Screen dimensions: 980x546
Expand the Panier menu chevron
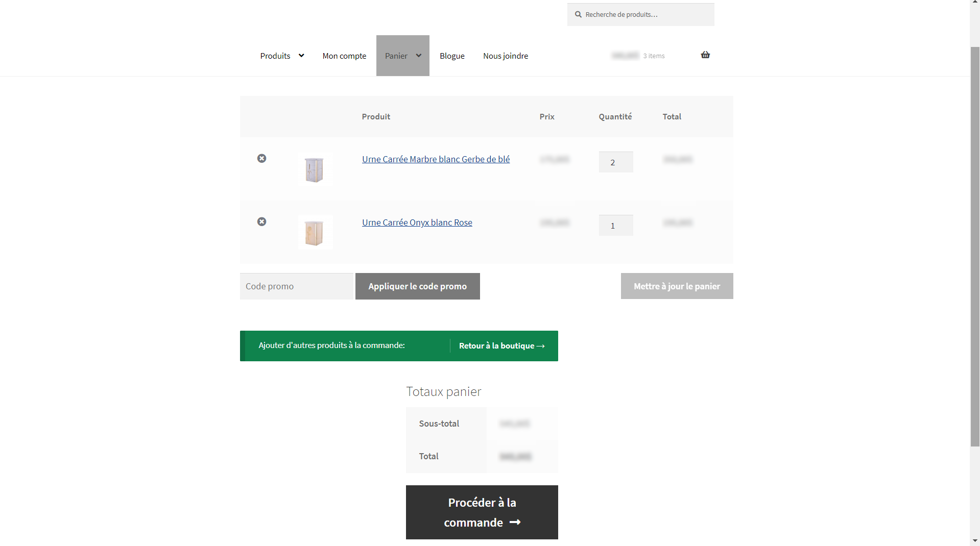tap(419, 56)
